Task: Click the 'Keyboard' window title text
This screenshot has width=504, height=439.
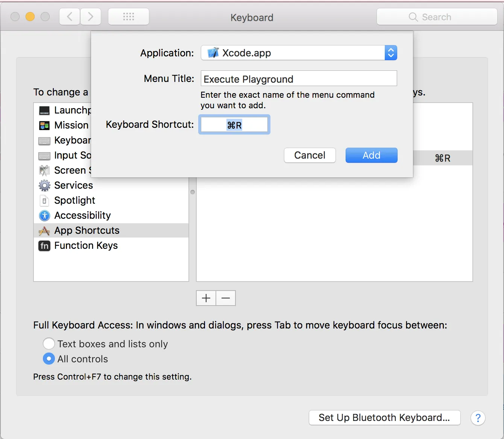Action: coord(252,18)
